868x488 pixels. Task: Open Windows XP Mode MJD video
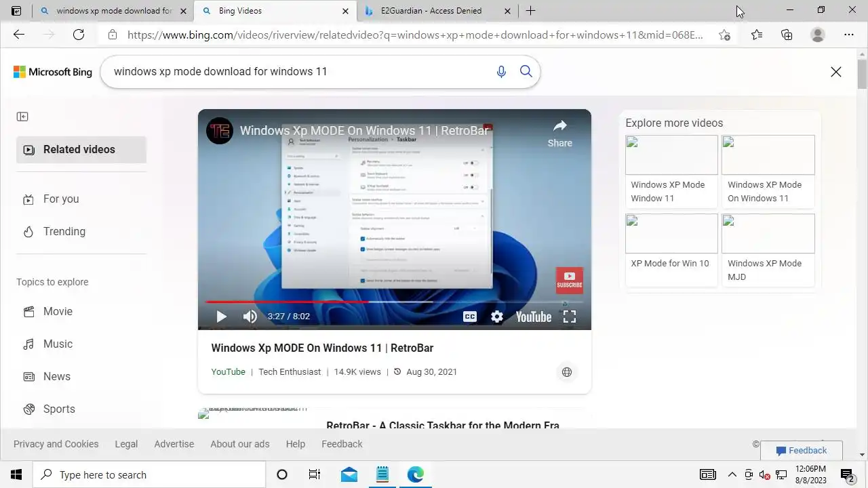(x=768, y=249)
